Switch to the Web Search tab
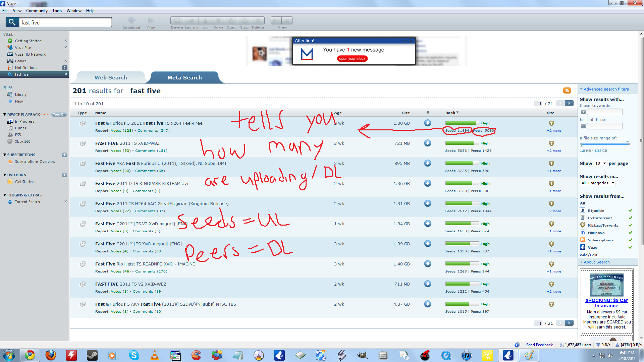Screen dimensions: 644x362 111,77
